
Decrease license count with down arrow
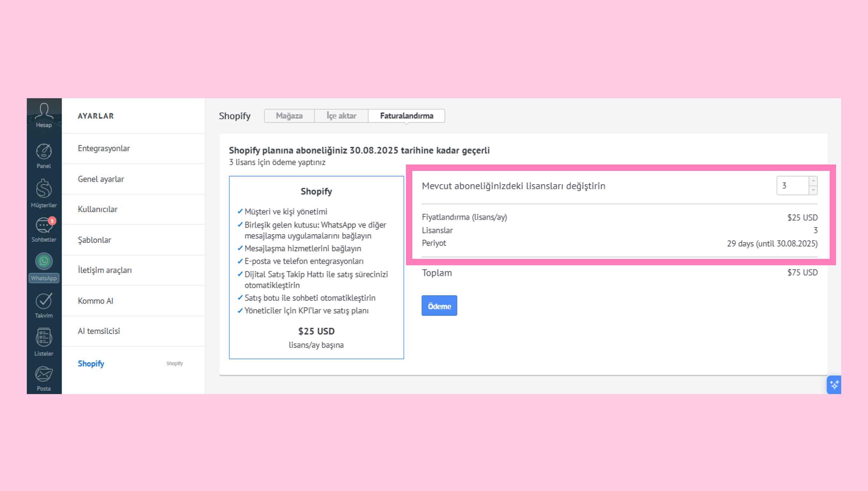(x=813, y=190)
